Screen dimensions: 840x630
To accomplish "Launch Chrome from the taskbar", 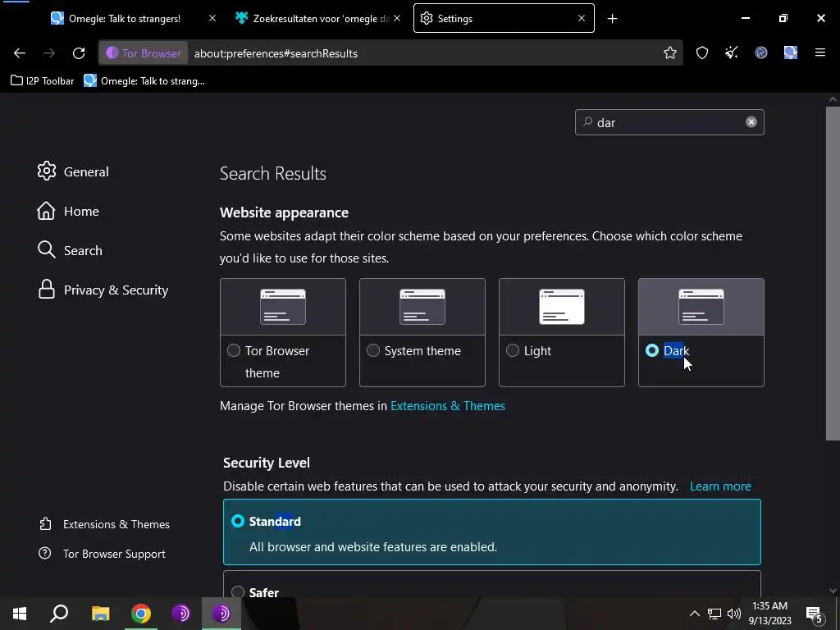I will click(x=141, y=614).
